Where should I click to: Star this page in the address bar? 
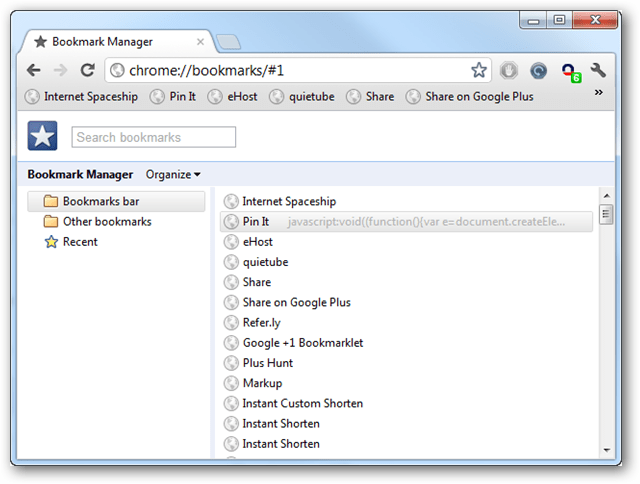479,70
